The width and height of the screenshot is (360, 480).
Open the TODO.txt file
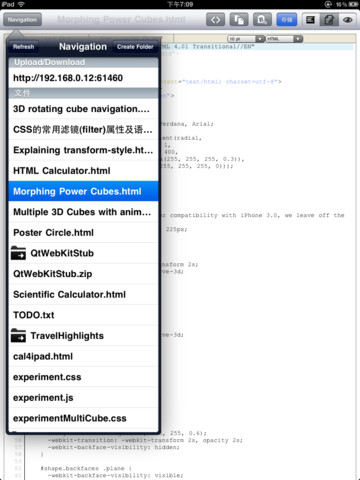83,315
